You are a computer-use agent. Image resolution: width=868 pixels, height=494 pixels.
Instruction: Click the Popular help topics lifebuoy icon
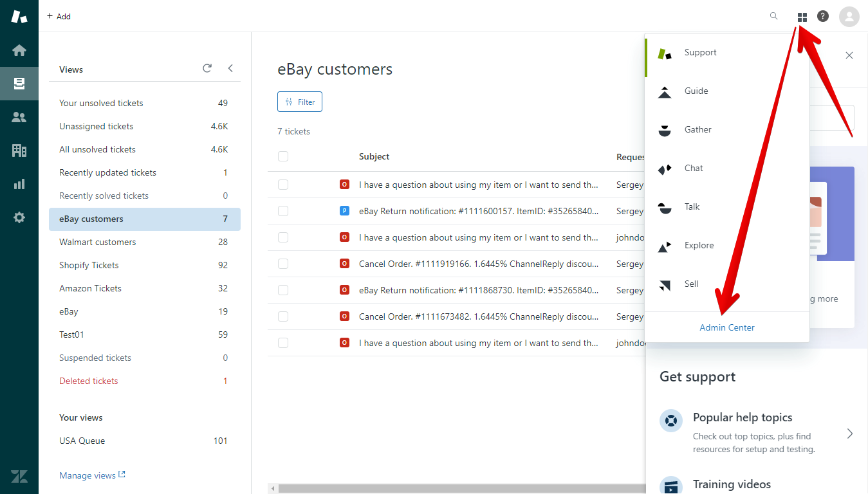[x=671, y=421]
